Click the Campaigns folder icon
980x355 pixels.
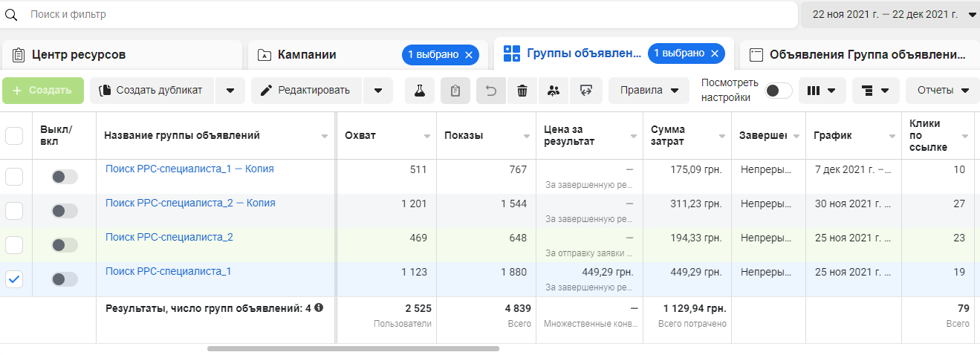pos(264,55)
